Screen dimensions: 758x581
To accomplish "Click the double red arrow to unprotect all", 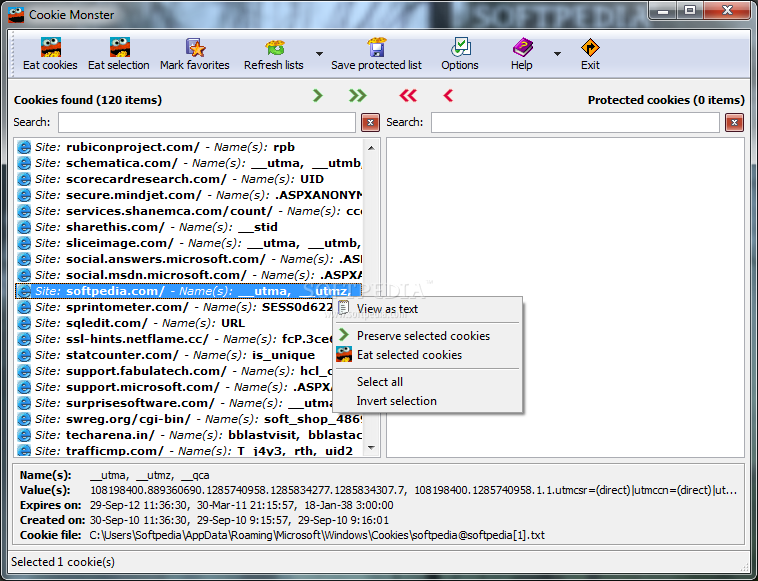I will pyautogui.click(x=408, y=96).
